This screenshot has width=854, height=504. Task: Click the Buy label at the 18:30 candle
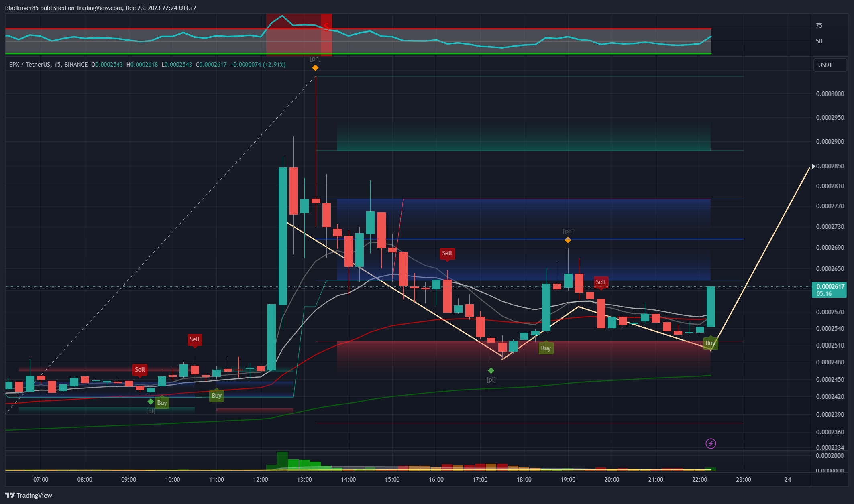click(x=546, y=348)
